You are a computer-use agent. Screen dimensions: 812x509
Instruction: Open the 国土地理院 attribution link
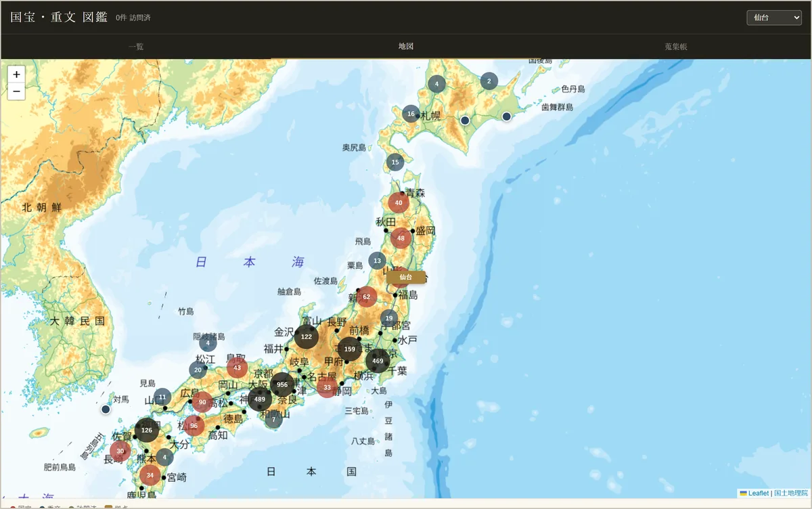pos(791,493)
